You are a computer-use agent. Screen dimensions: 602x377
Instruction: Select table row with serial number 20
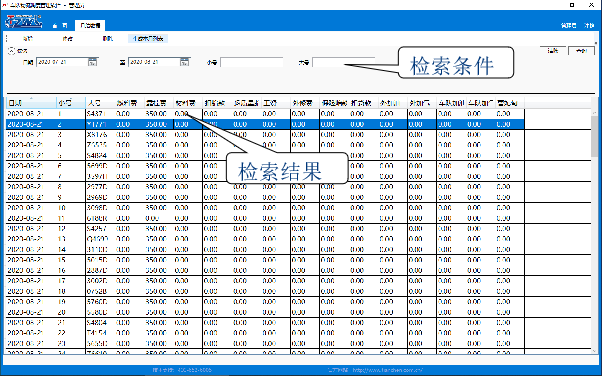click(x=265, y=312)
